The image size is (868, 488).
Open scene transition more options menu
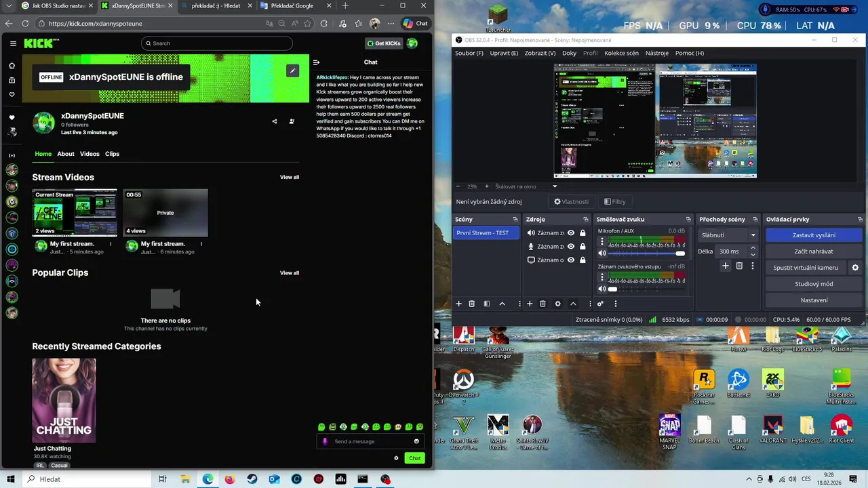click(752, 266)
